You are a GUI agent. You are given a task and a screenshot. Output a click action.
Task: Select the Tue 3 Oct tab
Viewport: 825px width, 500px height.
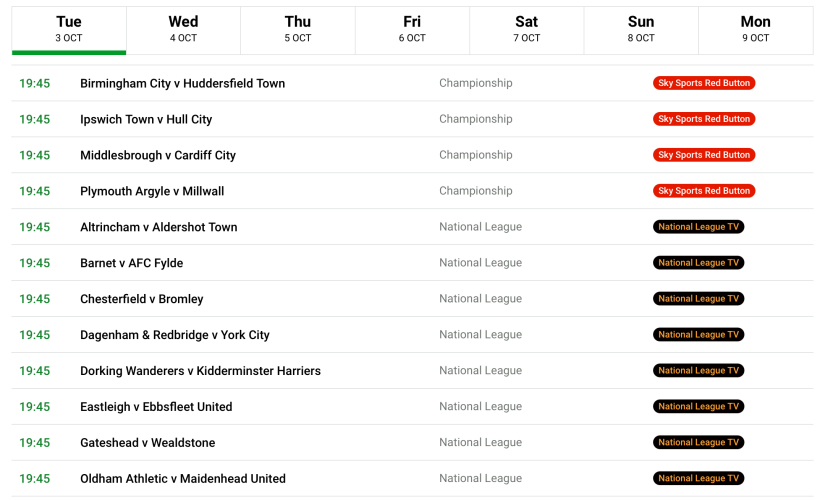[x=69, y=29]
